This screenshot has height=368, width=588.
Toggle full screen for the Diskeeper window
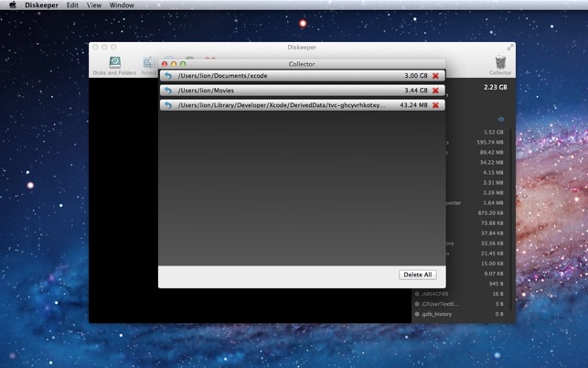(510, 48)
